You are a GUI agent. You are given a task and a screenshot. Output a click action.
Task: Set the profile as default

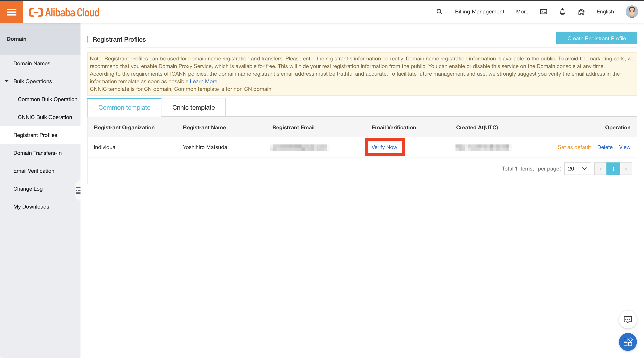click(574, 147)
